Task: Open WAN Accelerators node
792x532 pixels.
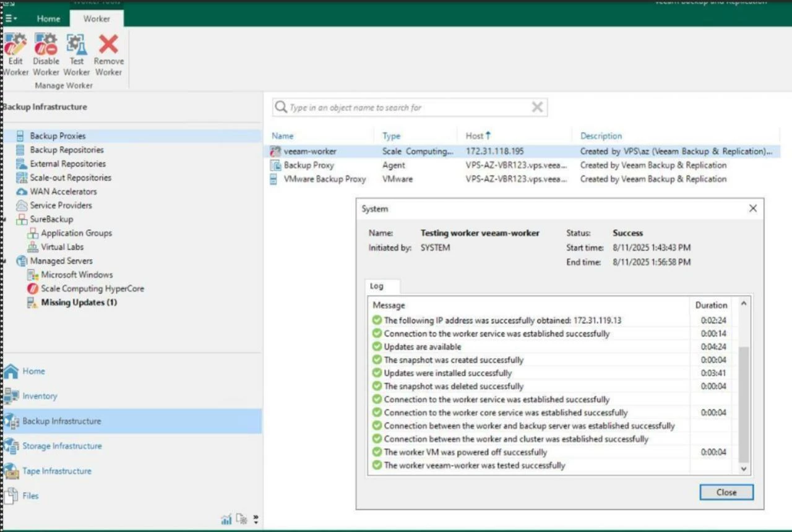Action: (64, 192)
